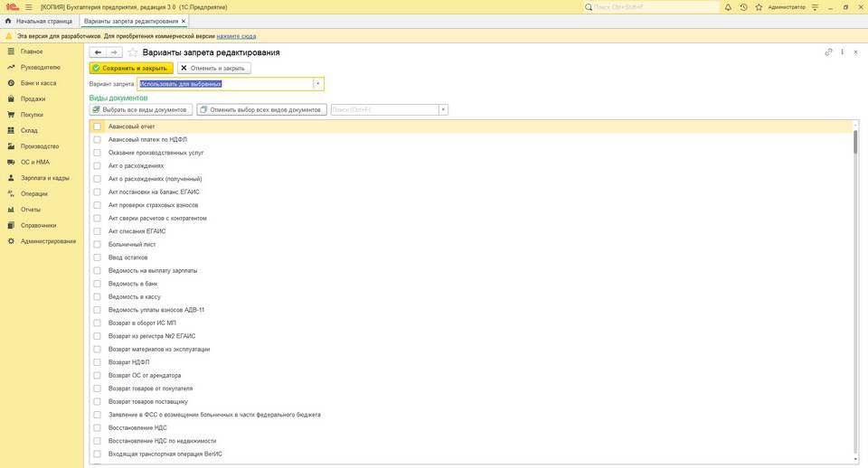Viewport: 868px width, 468px height.
Task: Select Входящая транспортная операция ВетИС row
Action: pos(471,454)
